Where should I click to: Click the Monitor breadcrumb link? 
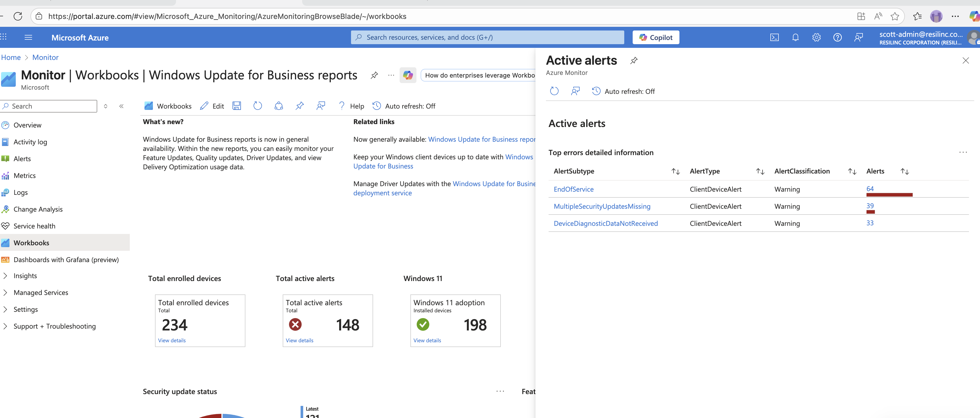[45, 58]
